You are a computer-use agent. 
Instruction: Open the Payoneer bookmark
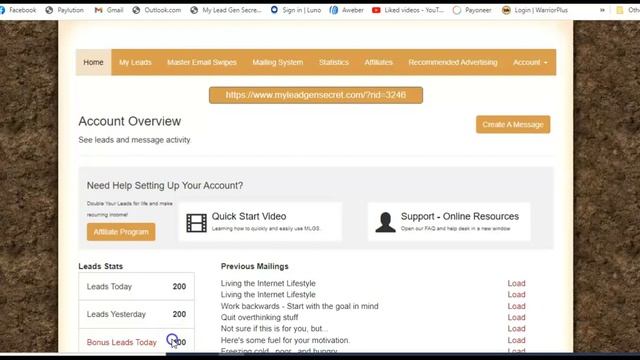click(x=472, y=10)
